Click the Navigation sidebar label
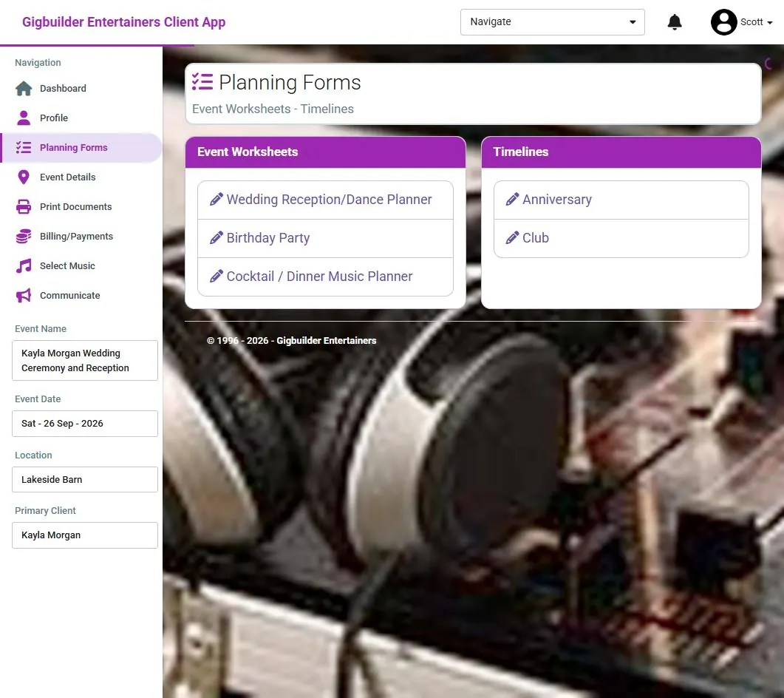Screen dimensions: 784x698 click(x=38, y=63)
